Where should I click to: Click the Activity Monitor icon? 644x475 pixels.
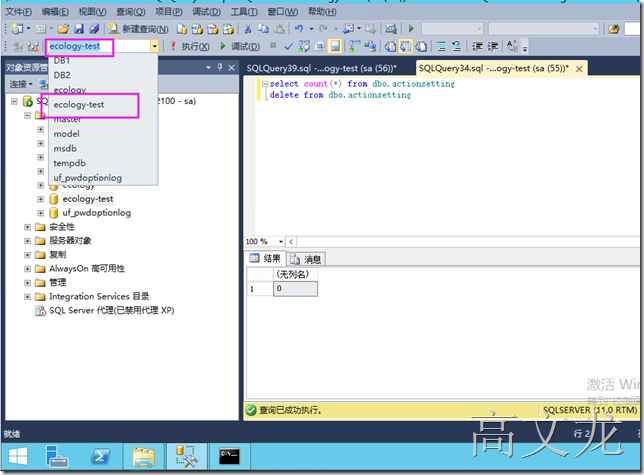(x=391, y=29)
